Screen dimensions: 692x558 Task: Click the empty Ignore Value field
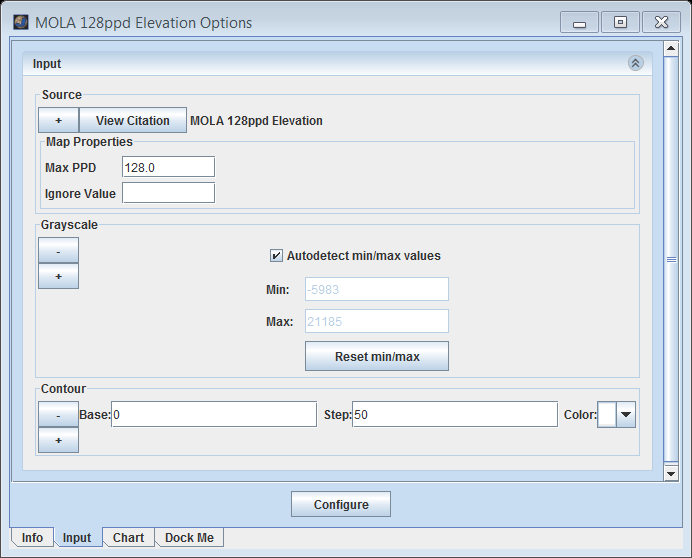tap(169, 193)
